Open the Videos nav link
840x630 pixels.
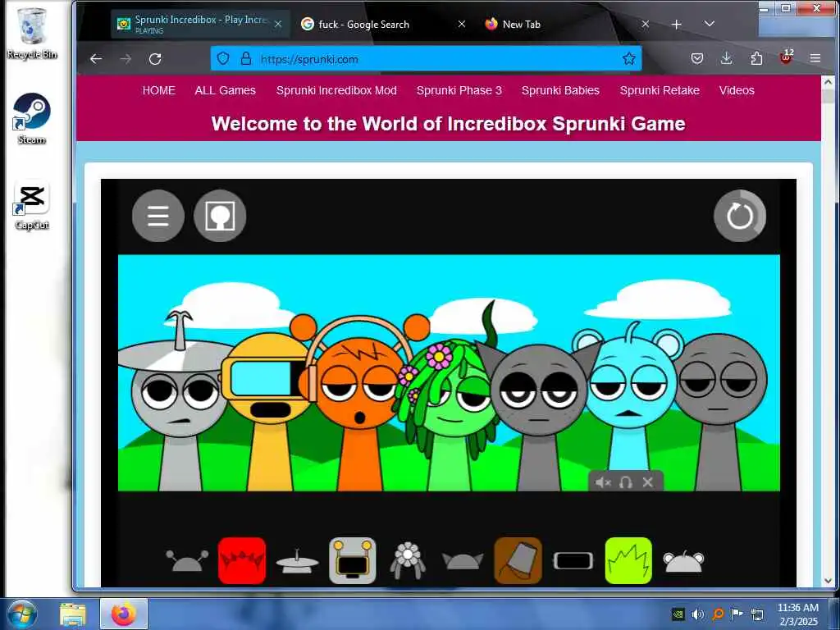tap(737, 90)
